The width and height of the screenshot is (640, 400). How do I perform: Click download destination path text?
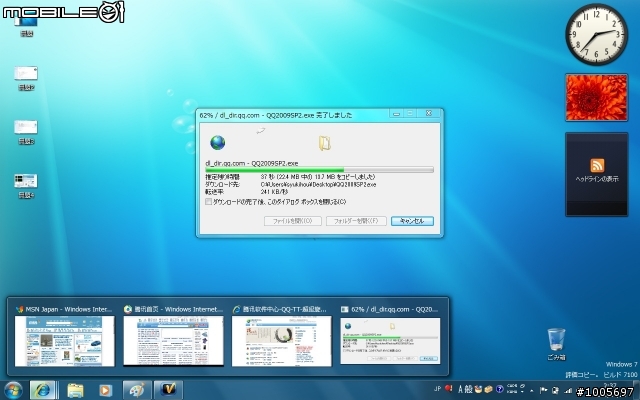[318, 184]
